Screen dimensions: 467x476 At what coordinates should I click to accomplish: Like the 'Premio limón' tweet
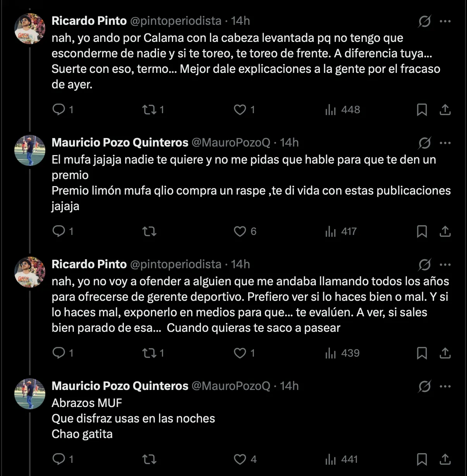240,231
